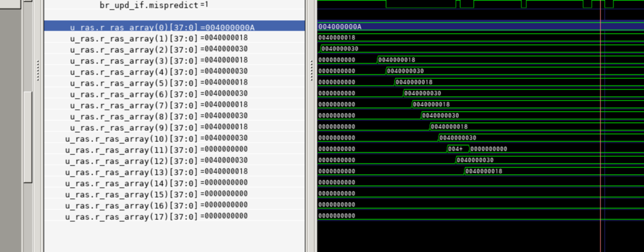This screenshot has height=252, width=644.
Task: Click the 0000000000 value in array(14) waveform
Action: pos(336,183)
